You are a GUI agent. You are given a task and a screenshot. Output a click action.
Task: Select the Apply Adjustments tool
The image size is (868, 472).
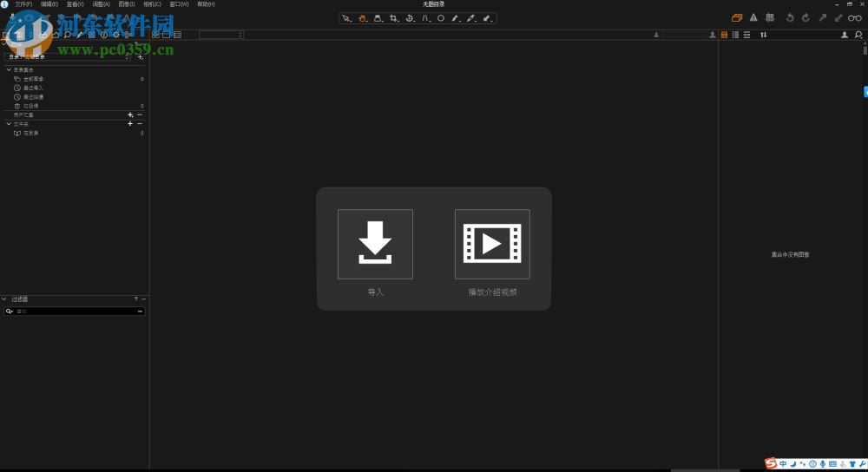pos(487,18)
